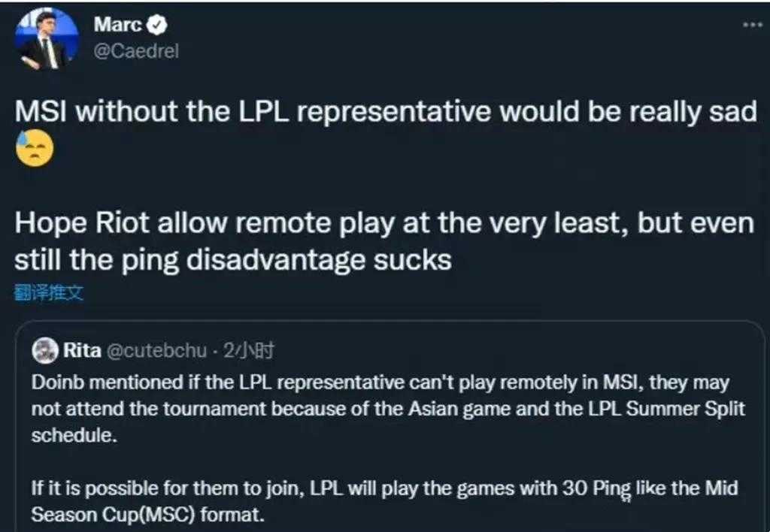The height and width of the screenshot is (532, 770).
Task: Click the 翻译推文 translate tweet link
Action: 49,294
